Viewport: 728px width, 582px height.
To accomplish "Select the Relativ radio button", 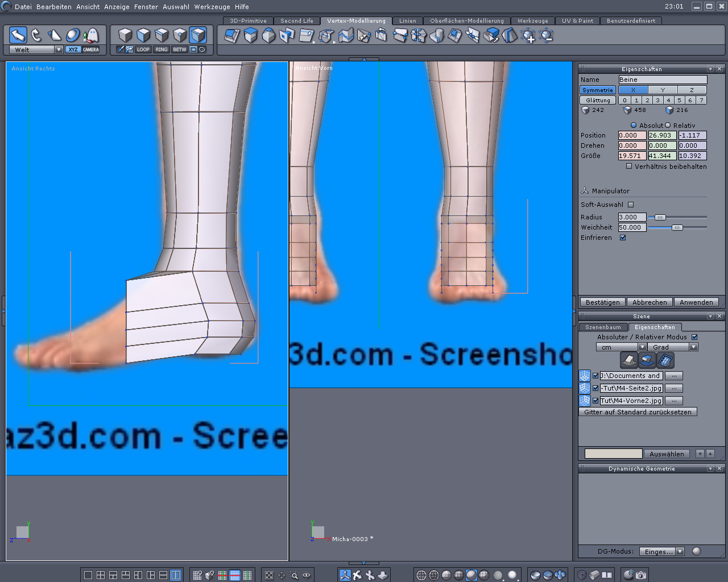I will point(668,126).
